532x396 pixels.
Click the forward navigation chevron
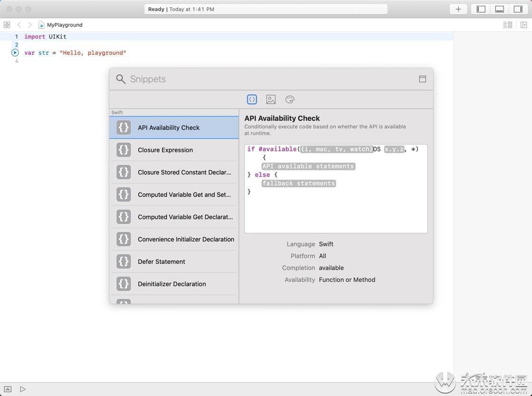pyautogui.click(x=29, y=25)
